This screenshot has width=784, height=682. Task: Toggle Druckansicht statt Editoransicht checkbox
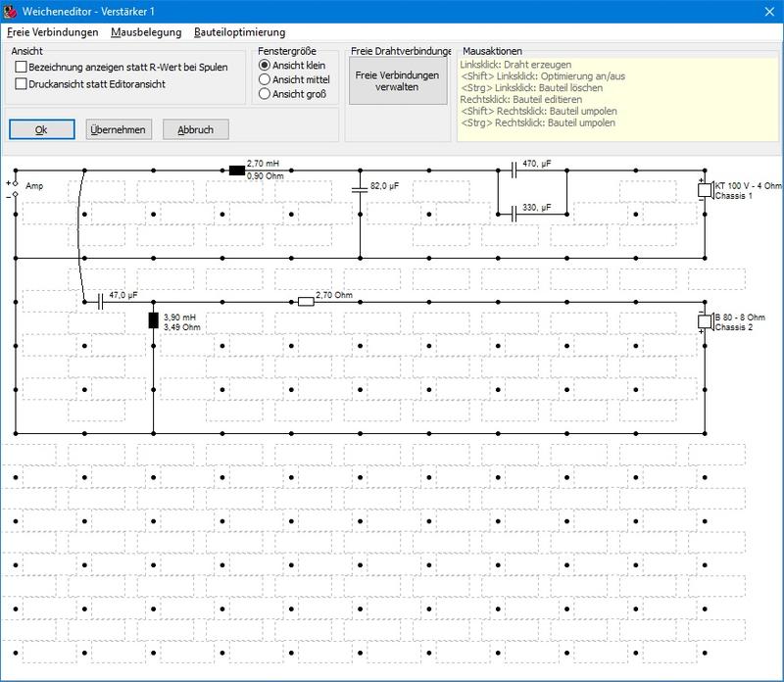(22, 84)
